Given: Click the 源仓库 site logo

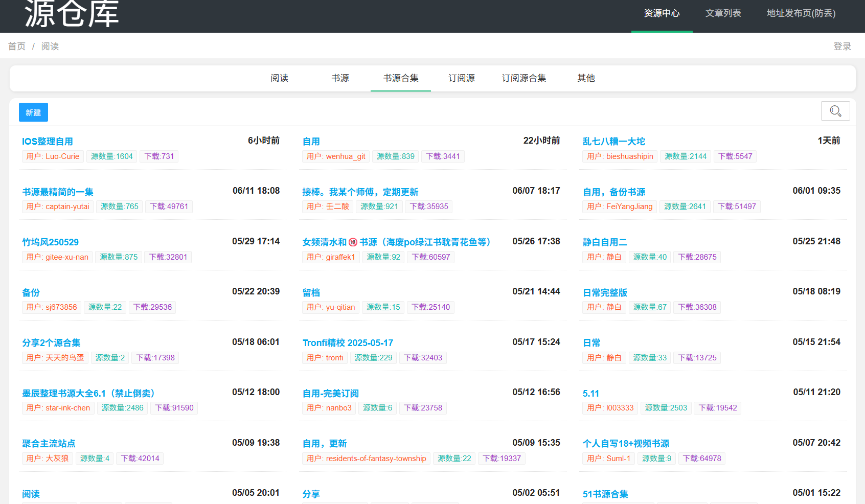Looking at the screenshot, I should 72,14.
